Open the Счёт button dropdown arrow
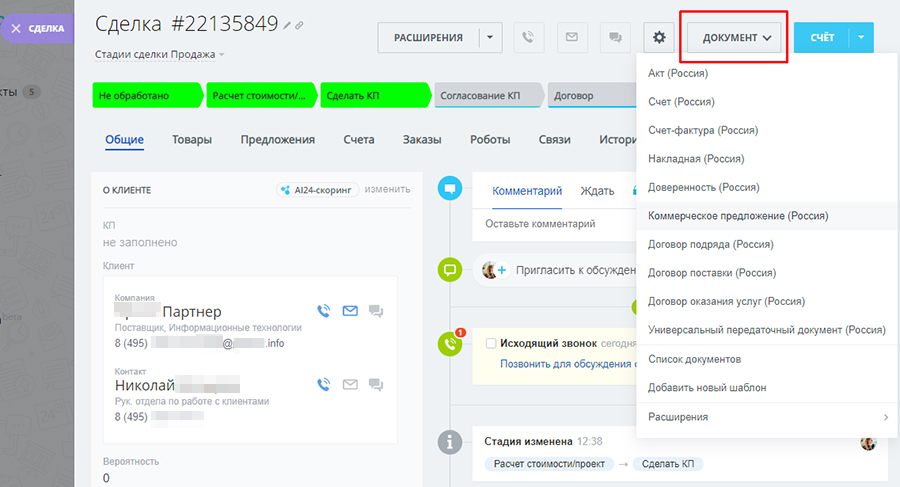 (x=861, y=37)
